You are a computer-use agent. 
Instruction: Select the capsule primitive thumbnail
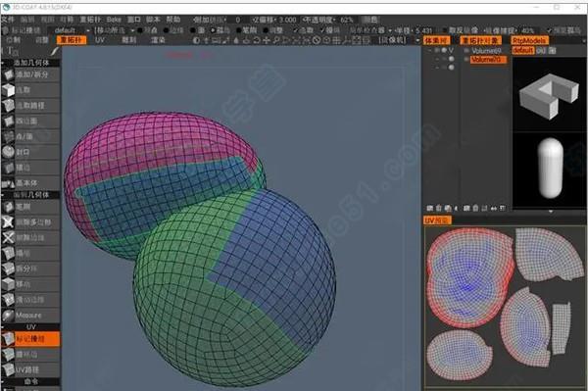tap(550, 168)
